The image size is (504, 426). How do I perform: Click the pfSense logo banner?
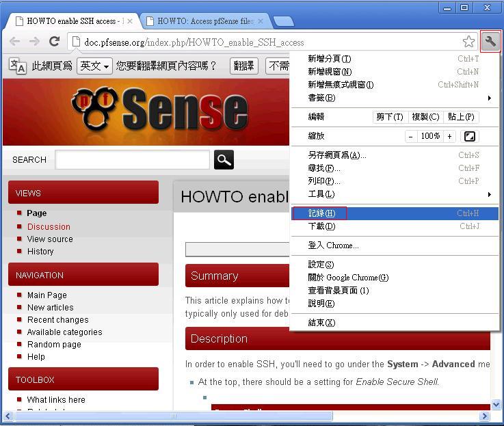tap(160, 109)
